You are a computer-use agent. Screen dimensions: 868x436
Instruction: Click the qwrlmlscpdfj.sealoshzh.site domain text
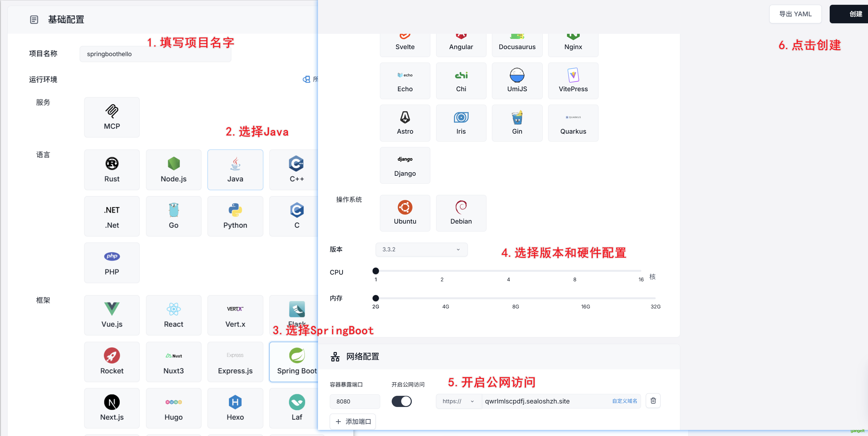pos(527,401)
